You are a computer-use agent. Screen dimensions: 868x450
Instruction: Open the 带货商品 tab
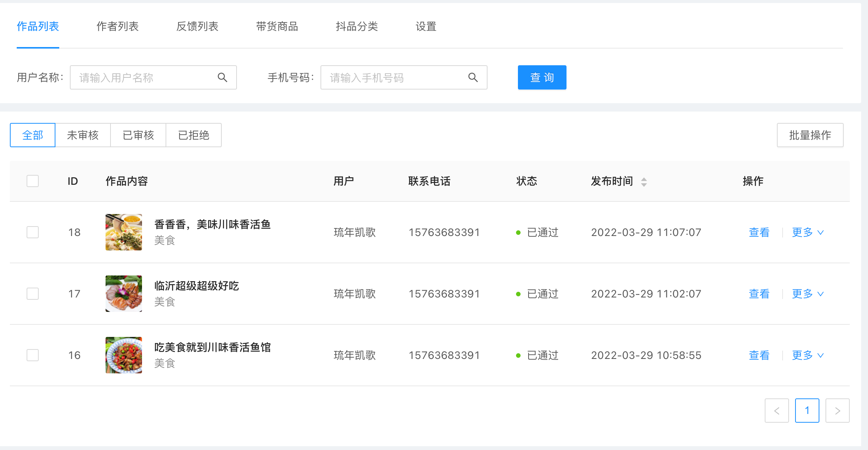(x=277, y=26)
